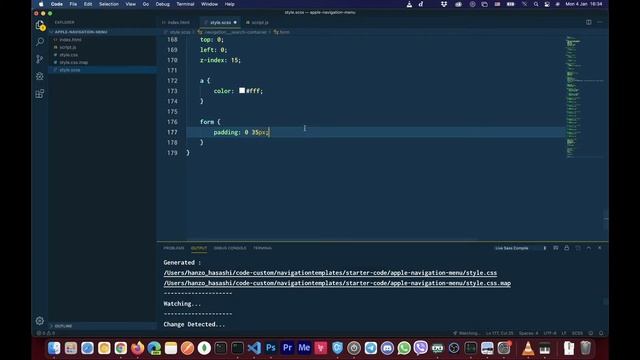The image size is (640, 360).
Task: Change indentation via Spaces status item
Action: point(529,333)
